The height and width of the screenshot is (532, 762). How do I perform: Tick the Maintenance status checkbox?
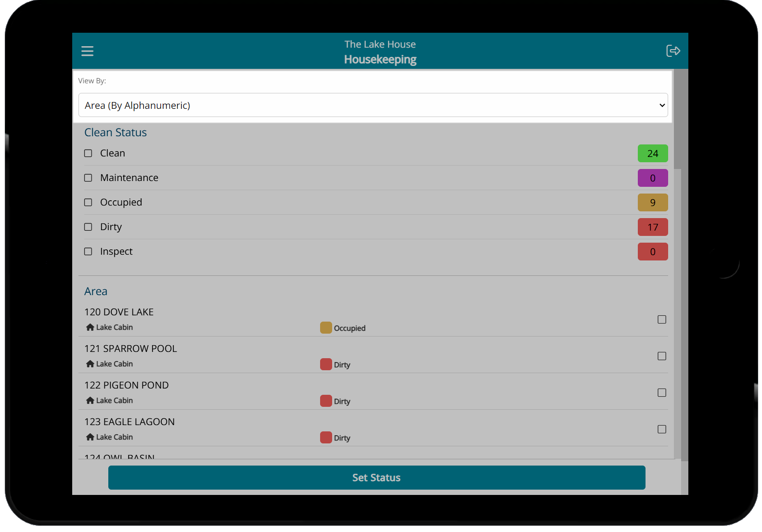88,178
